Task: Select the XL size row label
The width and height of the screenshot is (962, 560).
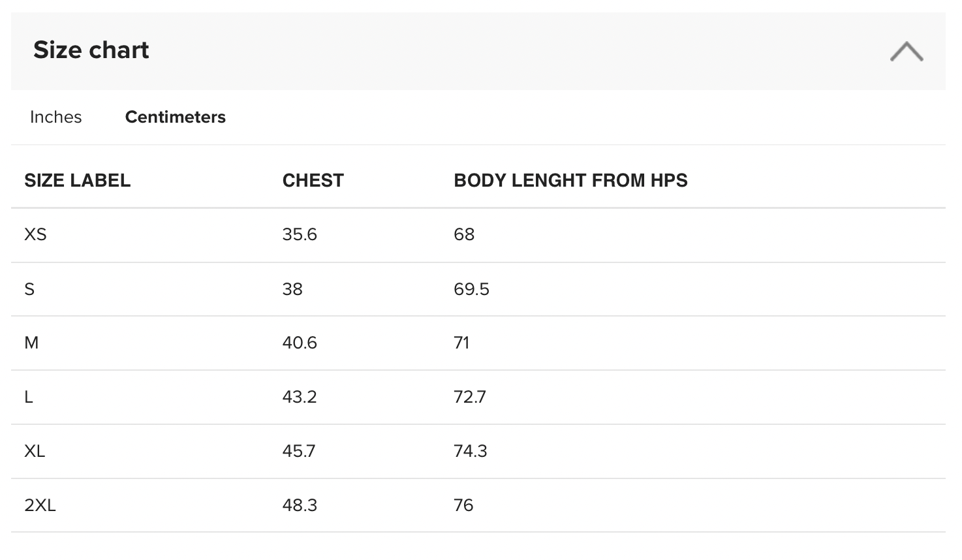Action: coord(35,452)
